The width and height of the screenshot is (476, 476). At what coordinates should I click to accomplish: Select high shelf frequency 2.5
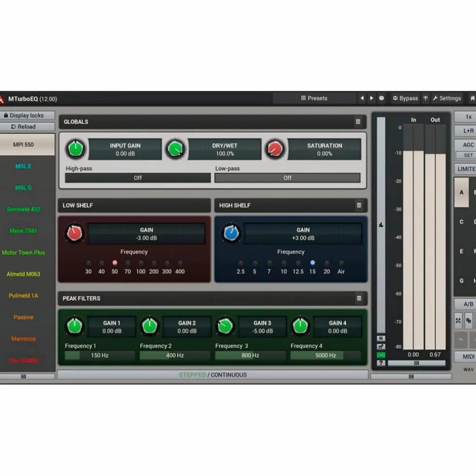pyautogui.click(x=241, y=263)
